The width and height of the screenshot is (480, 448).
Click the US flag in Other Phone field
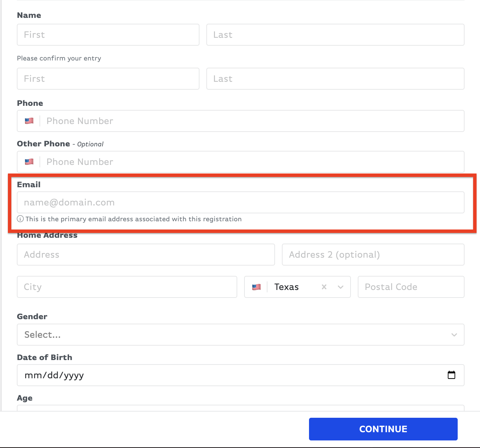coord(29,162)
